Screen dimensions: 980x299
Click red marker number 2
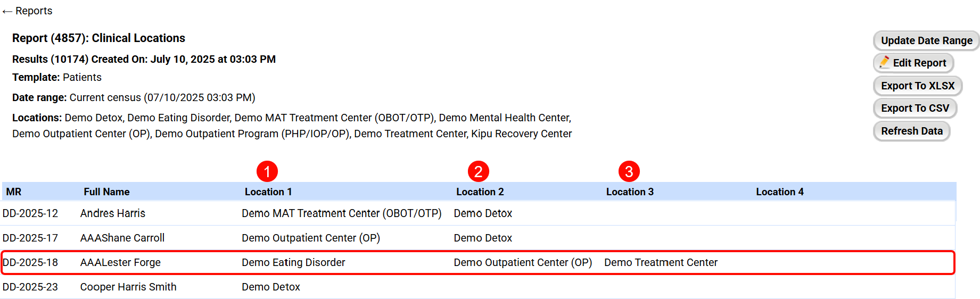click(x=478, y=171)
